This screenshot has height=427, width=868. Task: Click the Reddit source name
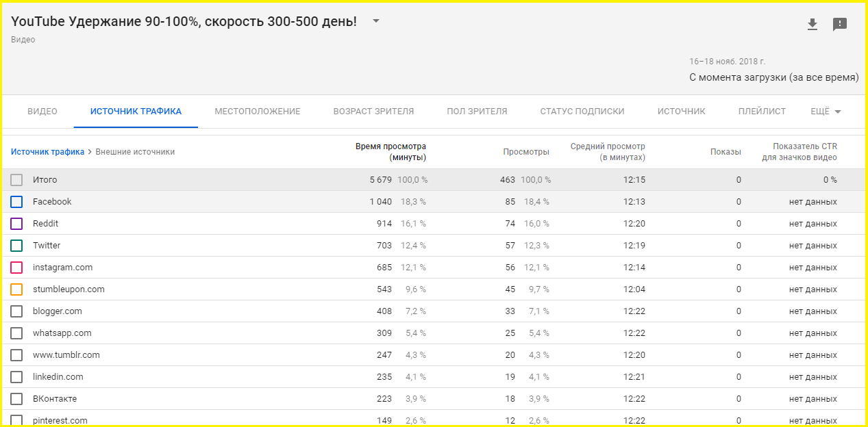click(x=45, y=224)
